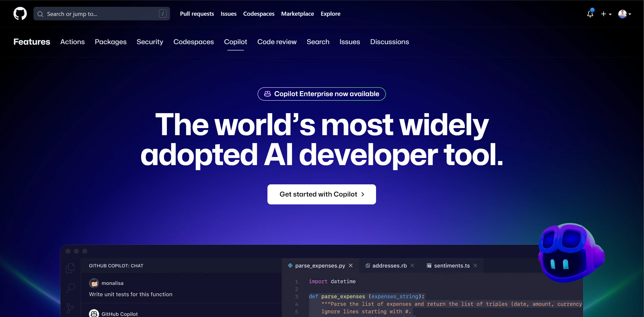Screen dimensions: 644x317
Task: Click the magnifier icon in editor sidebar
Action: point(71,288)
